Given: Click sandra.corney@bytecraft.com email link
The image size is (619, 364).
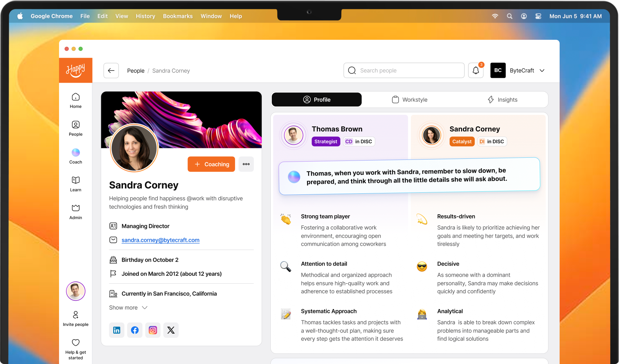Looking at the screenshot, I should tap(160, 240).
